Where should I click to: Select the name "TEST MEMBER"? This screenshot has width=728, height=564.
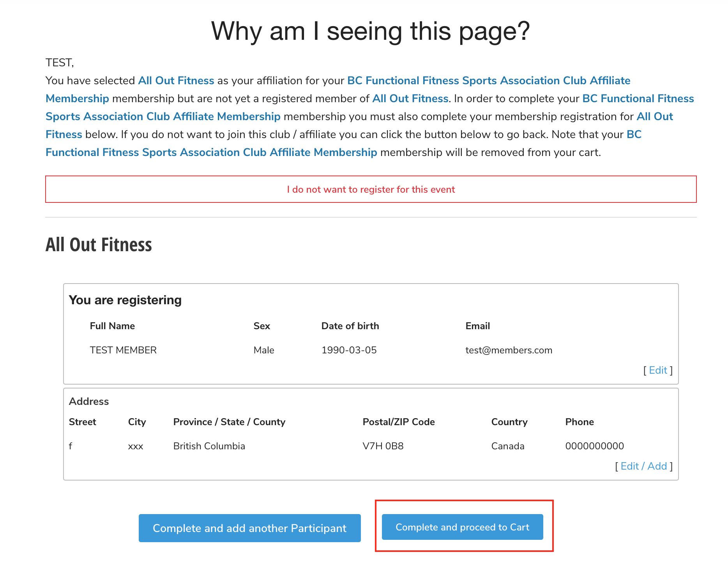(123, 350)
